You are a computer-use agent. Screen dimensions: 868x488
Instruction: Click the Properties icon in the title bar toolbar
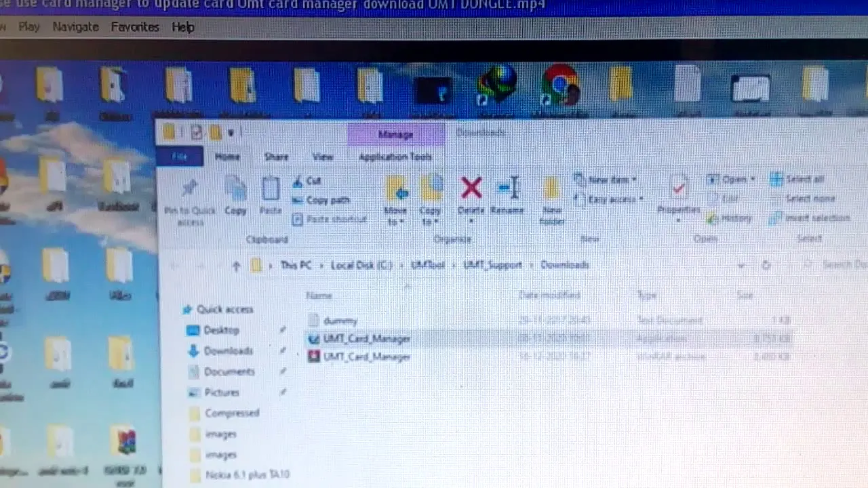point(196,133)
